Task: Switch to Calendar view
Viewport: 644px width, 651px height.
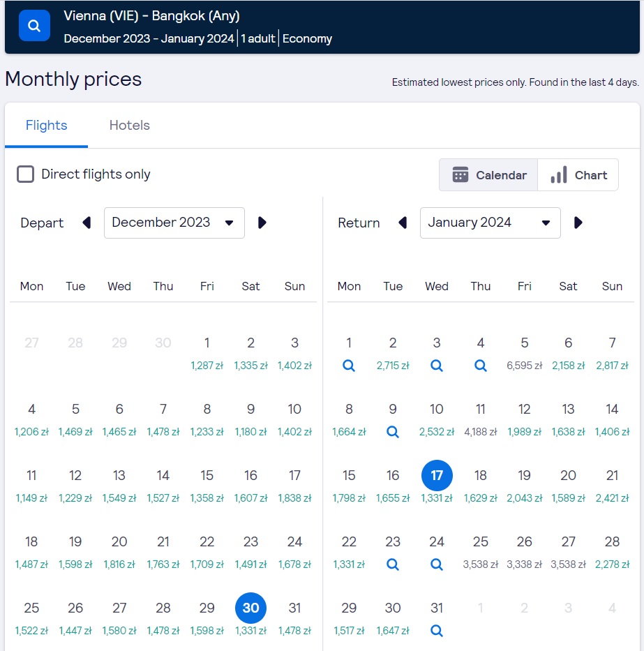Action: coord(488,175)
